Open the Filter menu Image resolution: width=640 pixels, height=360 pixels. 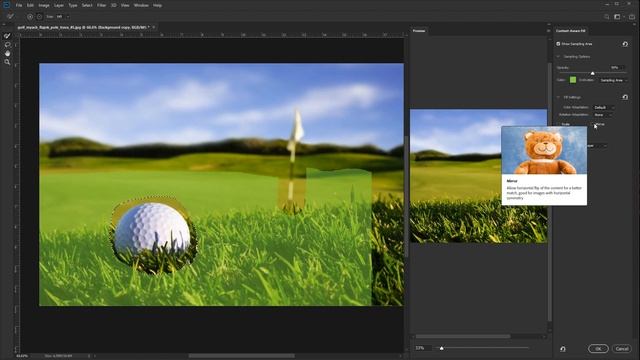[x=102, y=5]
